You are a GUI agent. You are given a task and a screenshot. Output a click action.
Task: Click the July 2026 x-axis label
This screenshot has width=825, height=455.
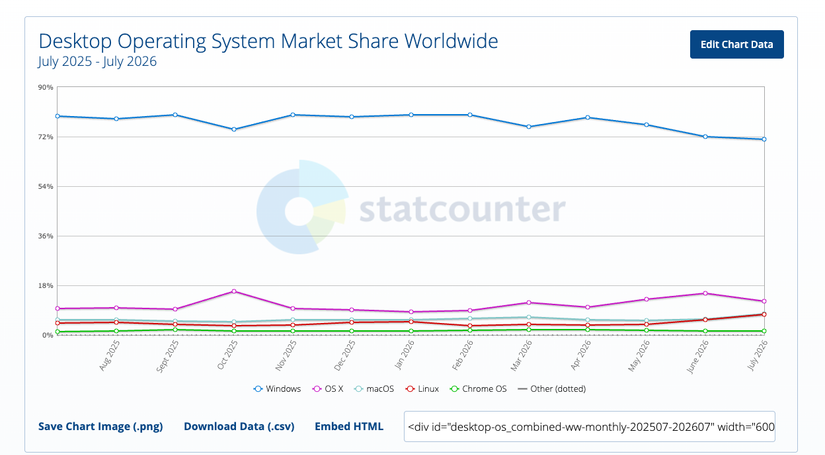click(758, 355)
